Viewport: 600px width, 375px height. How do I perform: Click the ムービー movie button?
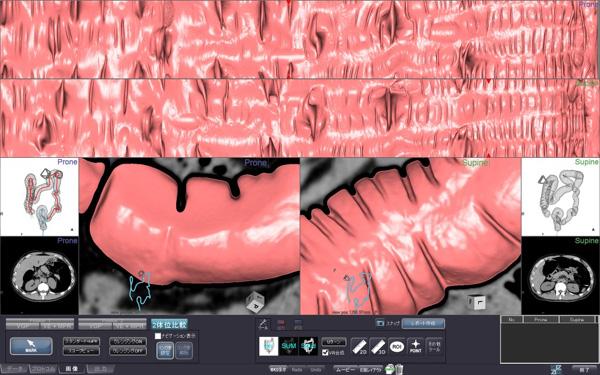pos(345,370)
